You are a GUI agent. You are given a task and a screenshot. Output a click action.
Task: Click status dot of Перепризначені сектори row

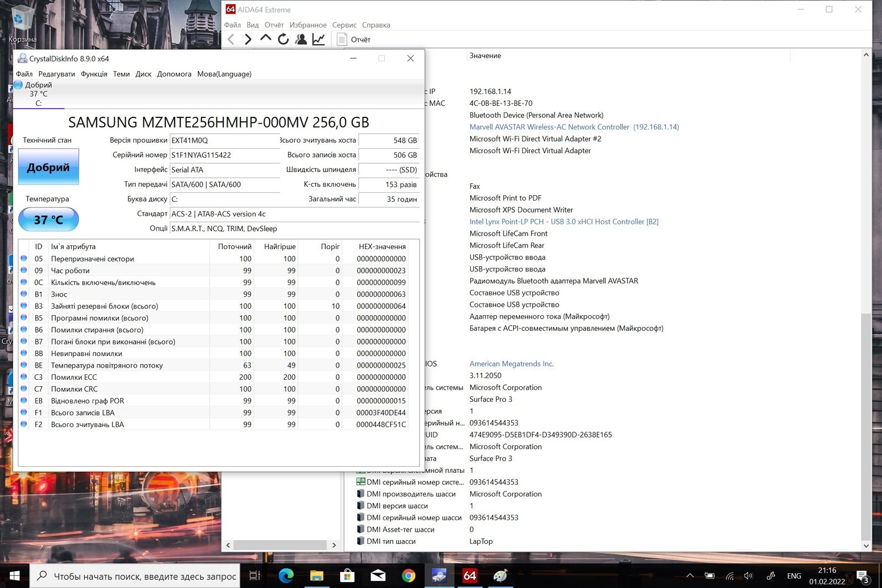tap(24, 258)
